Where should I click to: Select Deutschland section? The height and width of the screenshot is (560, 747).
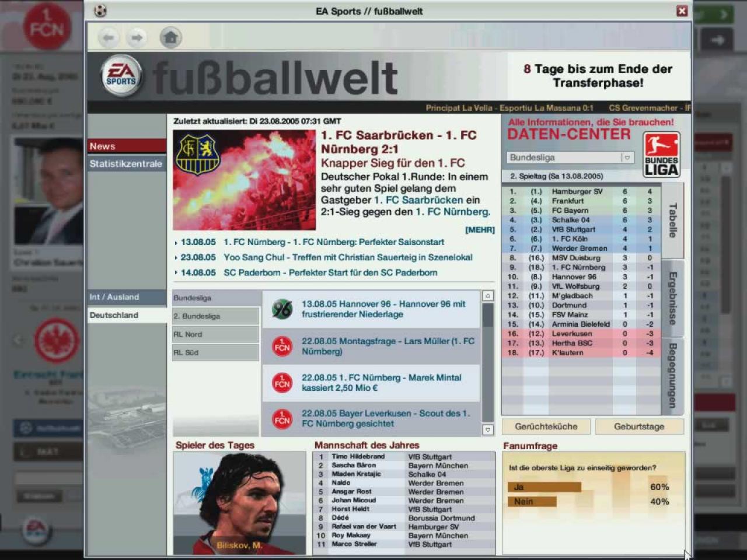(127, 315)
